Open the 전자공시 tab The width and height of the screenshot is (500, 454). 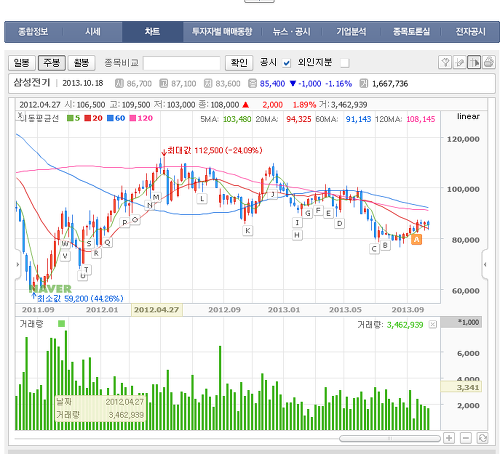pos(471,32)
